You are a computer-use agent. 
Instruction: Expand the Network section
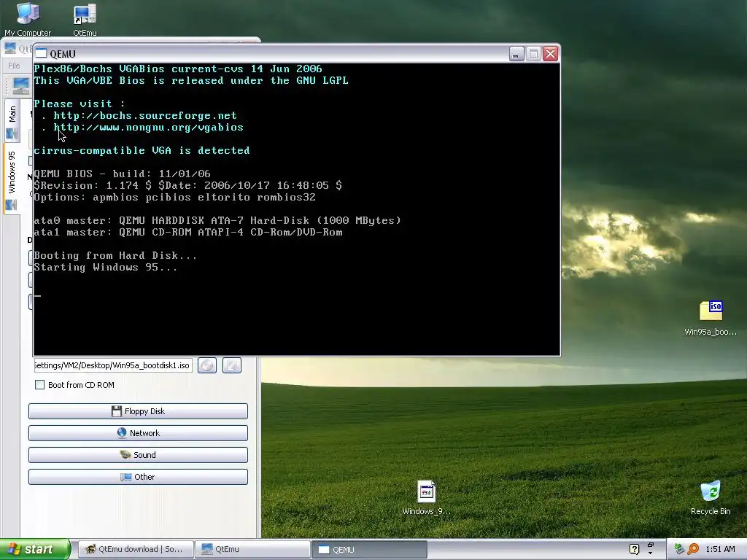(138, 433)
